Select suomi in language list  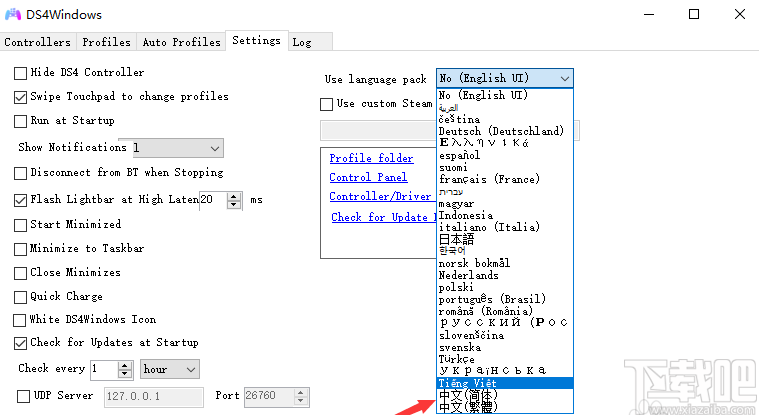tap(505, 168)
